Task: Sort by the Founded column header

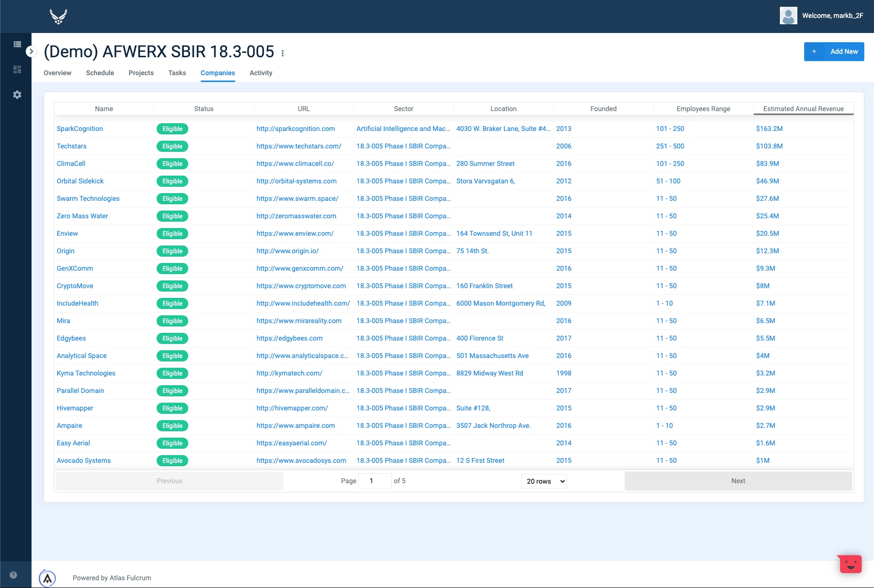Action: tap(603, 109)
